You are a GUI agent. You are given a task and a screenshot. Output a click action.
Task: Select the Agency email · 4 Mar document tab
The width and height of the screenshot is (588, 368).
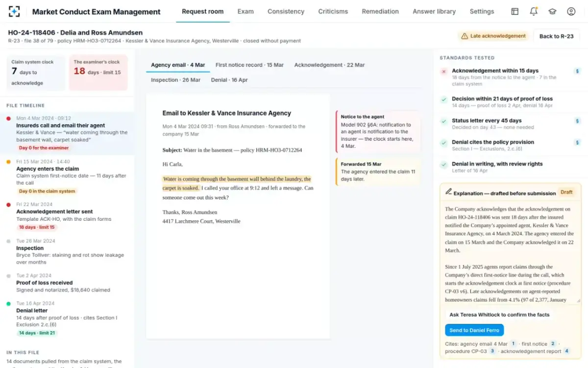click(x=178, y=65)
